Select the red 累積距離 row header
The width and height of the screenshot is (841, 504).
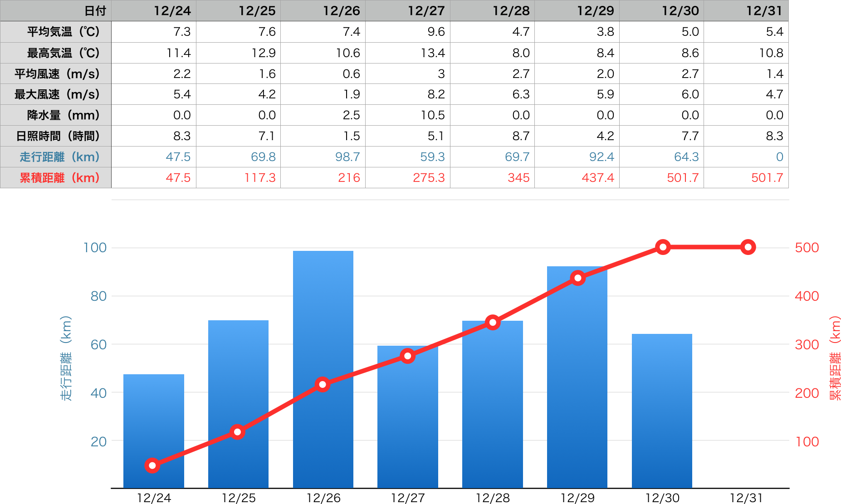coord(56,178)
